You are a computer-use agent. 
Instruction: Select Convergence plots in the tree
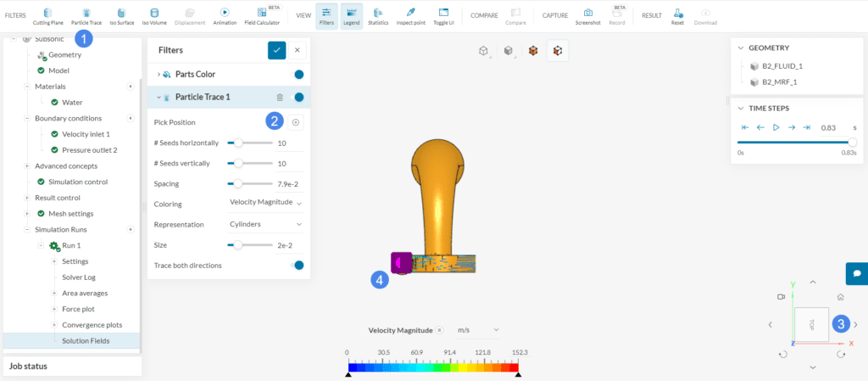click(92, 324)
